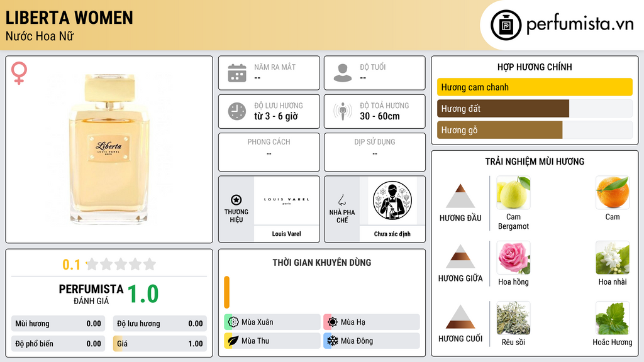
Task: Click the Phong cách card
Action: [x=269, y=152]
